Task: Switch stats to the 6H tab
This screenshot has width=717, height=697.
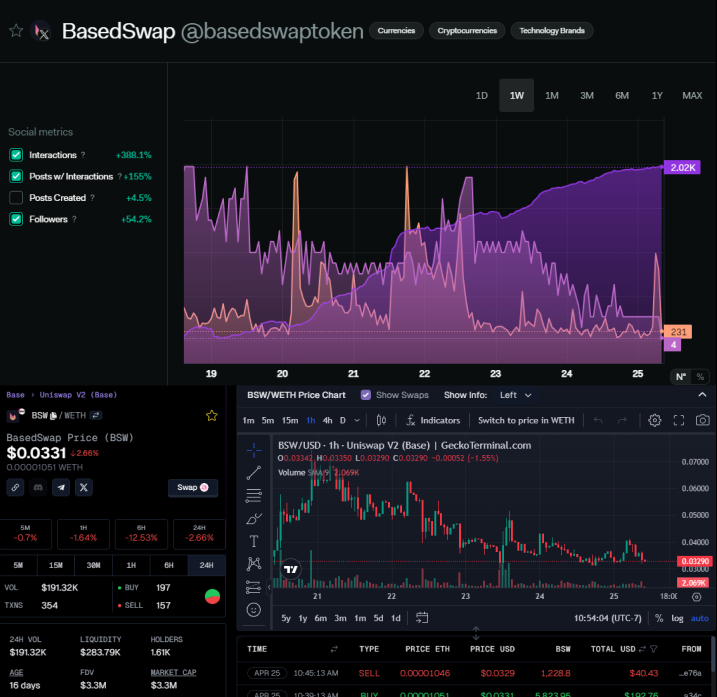Action: (169, 565)
